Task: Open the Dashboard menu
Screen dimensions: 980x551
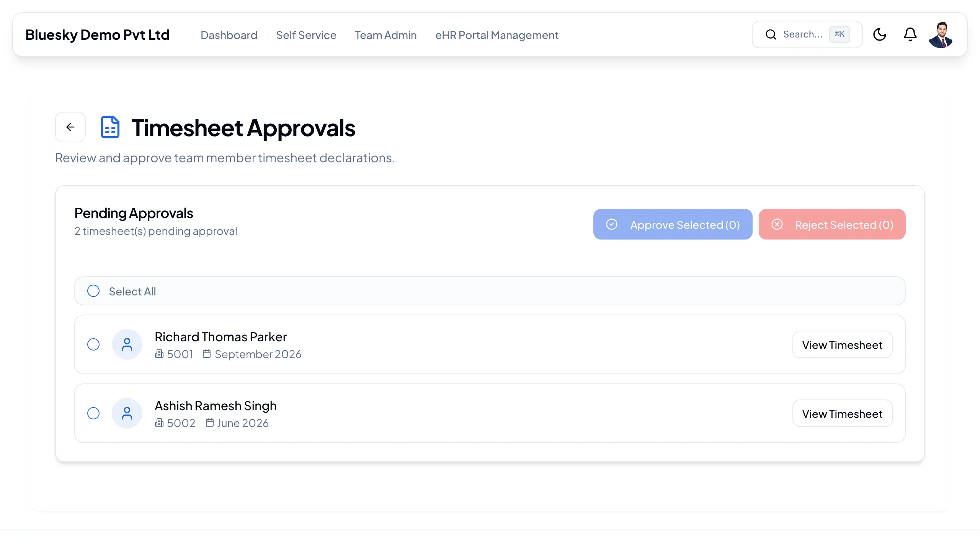Action: (x=229, y=35)
